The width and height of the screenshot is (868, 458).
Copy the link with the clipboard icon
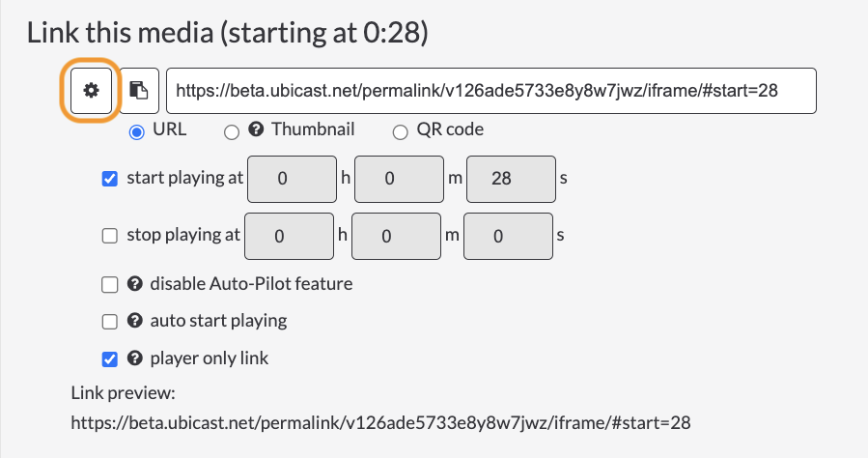coord(139,91)
